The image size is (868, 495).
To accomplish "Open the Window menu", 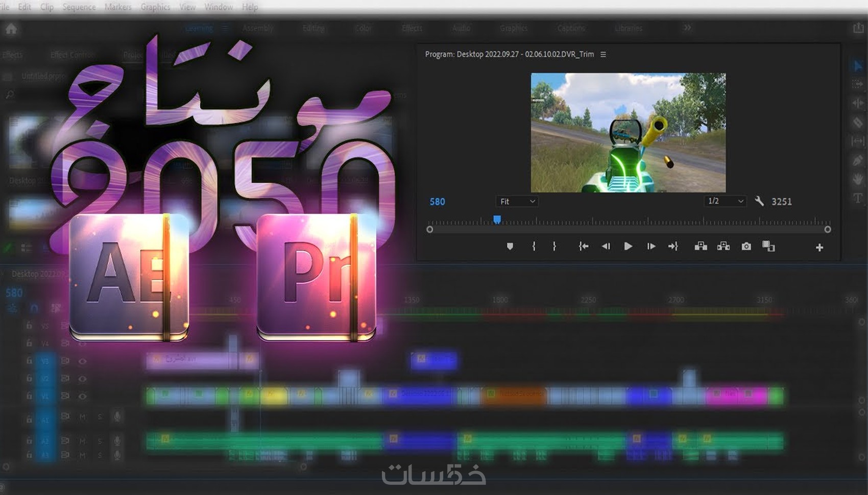I will (x=219, y=7).
